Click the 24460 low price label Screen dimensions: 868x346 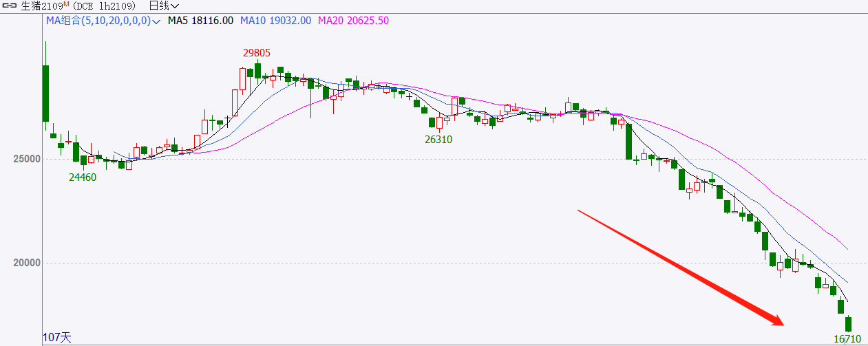[x=83, y=177]
